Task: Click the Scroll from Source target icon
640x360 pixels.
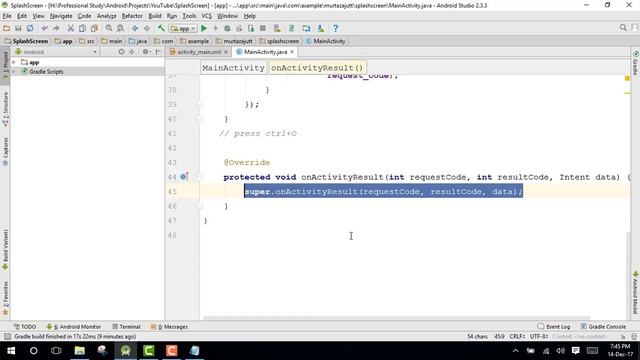Action: [x=121, y=52]
